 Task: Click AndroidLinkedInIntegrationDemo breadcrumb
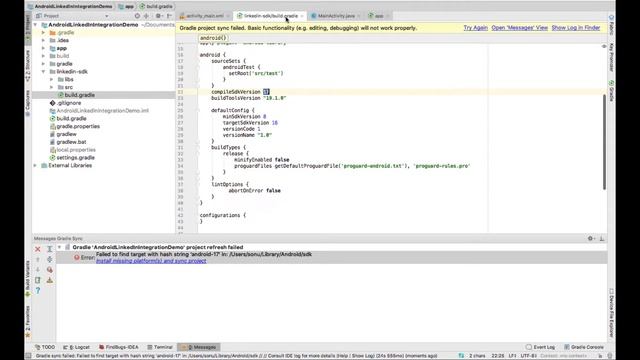tap(70, 7)
